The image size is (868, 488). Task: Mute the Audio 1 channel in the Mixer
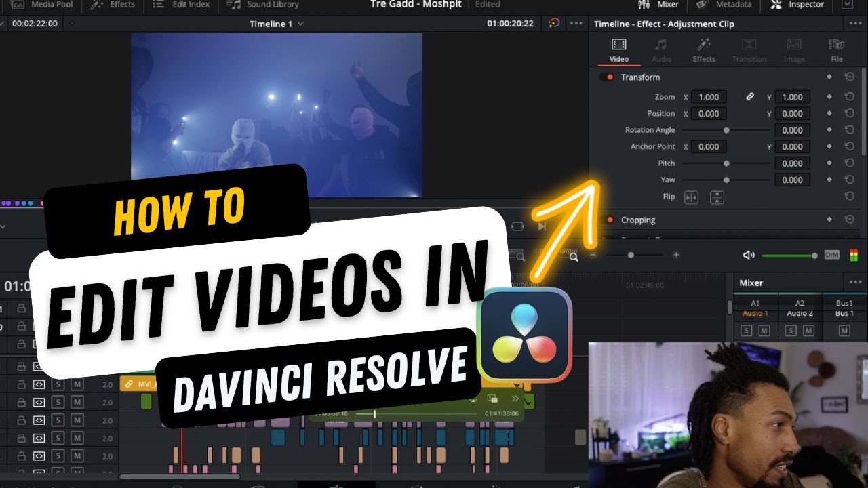tap(764, 331)
